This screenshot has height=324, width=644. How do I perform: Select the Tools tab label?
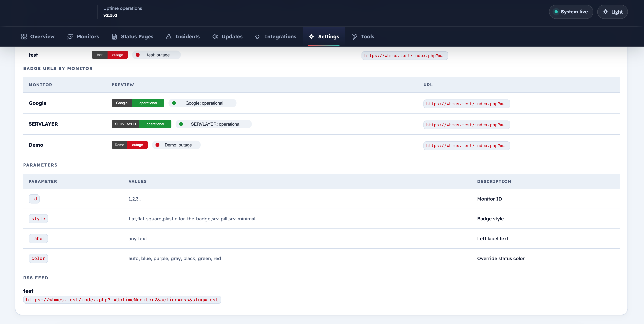click(x=367, y=37)
